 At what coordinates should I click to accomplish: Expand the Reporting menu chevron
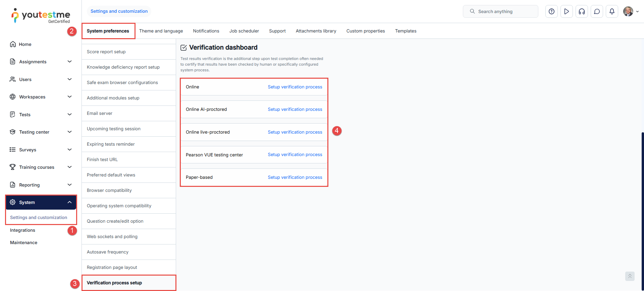click(x=69, y=185)
